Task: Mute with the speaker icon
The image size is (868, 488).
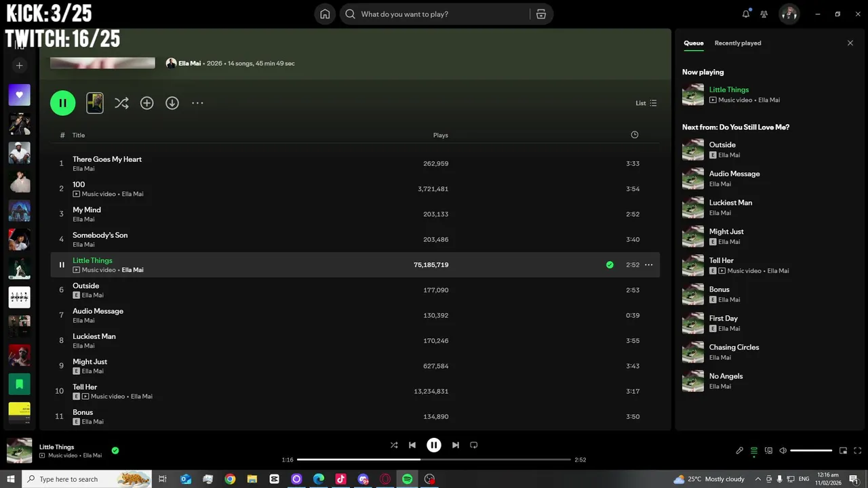Action: (x=783, y=451)
